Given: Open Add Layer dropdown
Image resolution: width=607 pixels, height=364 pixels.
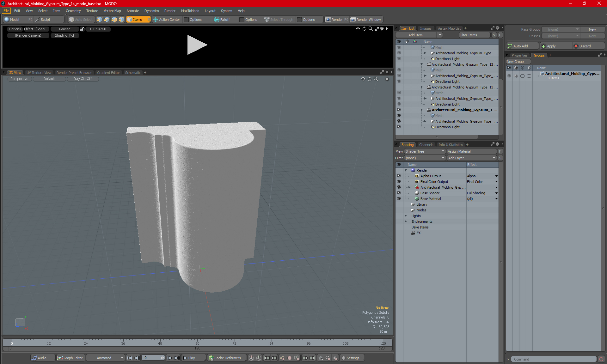Looking at the screenshot, I should 472,158.
